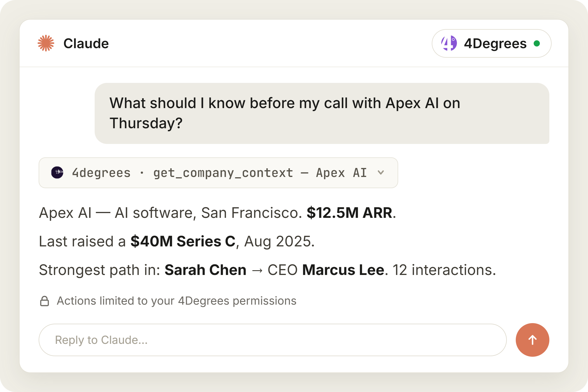Click the '12 interactions.' text
The width and height of the screenshot is (588, 392).
(x=444, y=270)
